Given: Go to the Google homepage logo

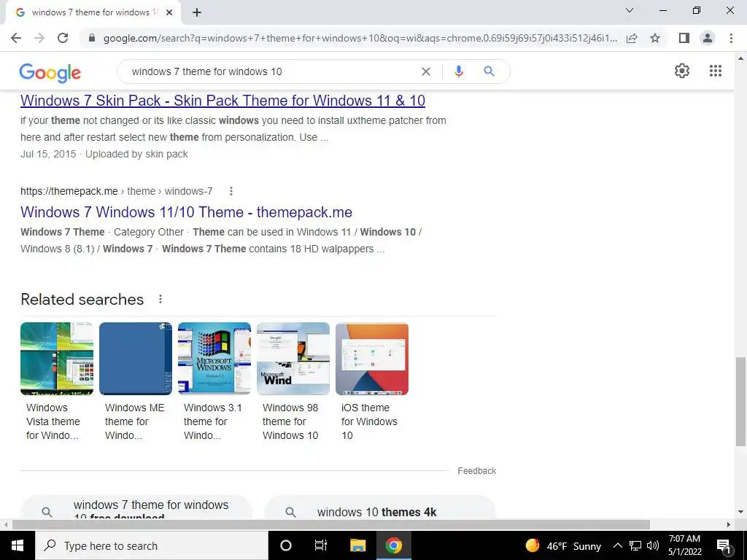Looking at the screenshot, I should tap(50, 72).
